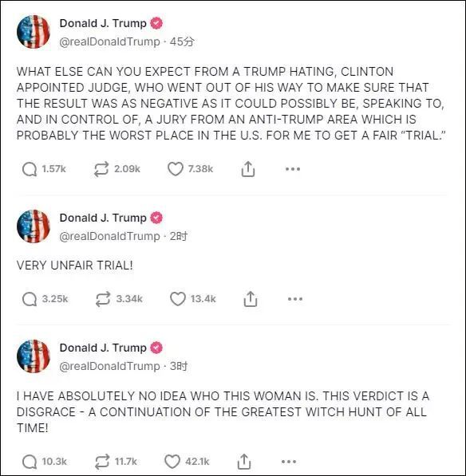The width and height of the screenshot is (466, 476).
Task: Open more options on VERY UNFAIR TRIAL post
Action: coord(295,299)
